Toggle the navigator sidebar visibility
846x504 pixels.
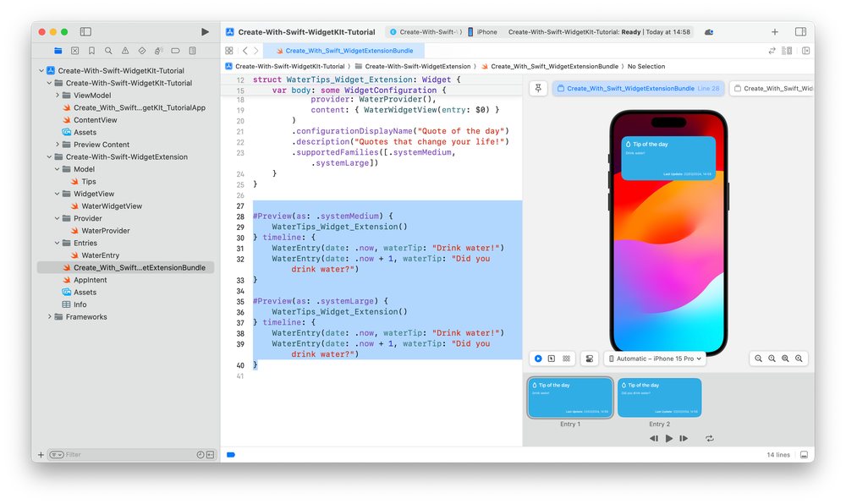tap(85, 31)
